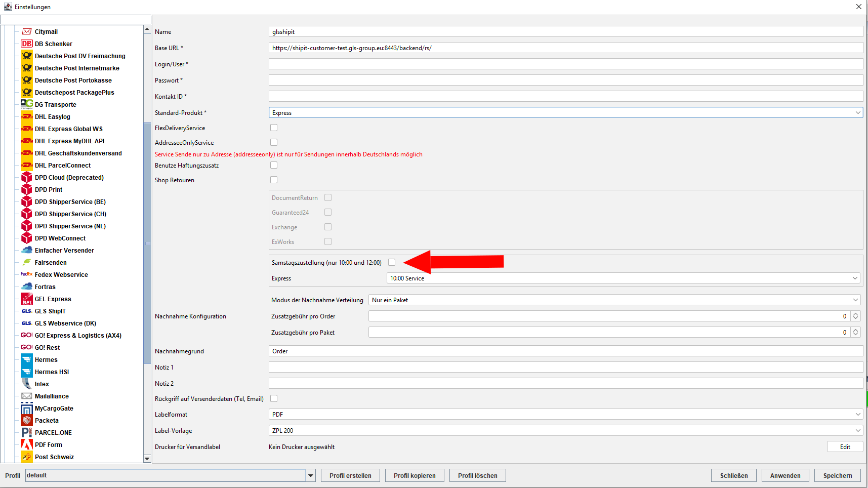868x488 pixels.
Task: Select the DPD WebConnect icon
Action: pyautogui.click(x=27, y=238)
